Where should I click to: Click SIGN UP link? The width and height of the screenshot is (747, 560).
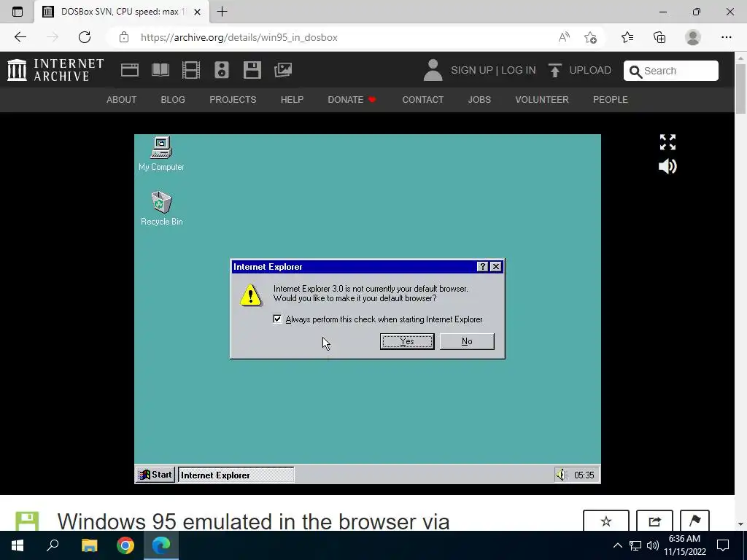point(472,70)
